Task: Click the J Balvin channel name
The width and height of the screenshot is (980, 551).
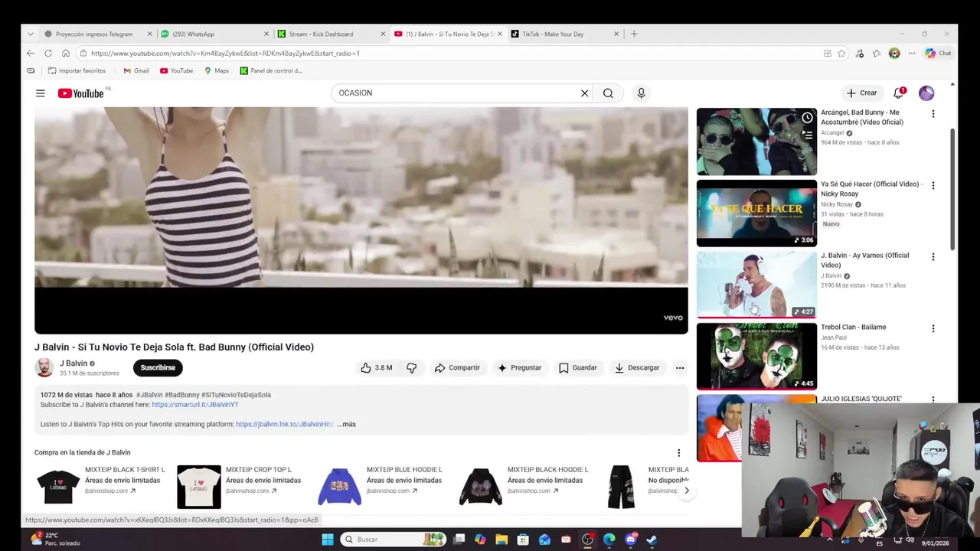Action: (x=73, y=364)
